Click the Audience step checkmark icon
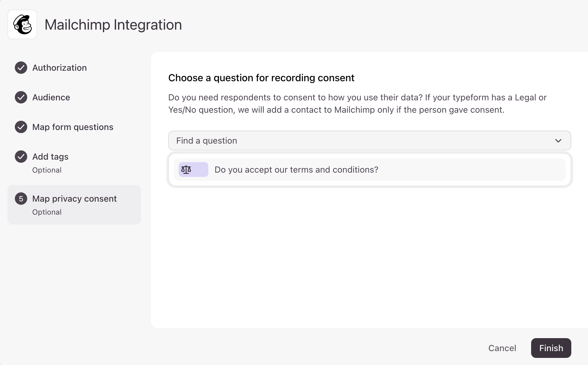This screenshot has height=365, width=588. pyautogui.click(x=21, y=97)
